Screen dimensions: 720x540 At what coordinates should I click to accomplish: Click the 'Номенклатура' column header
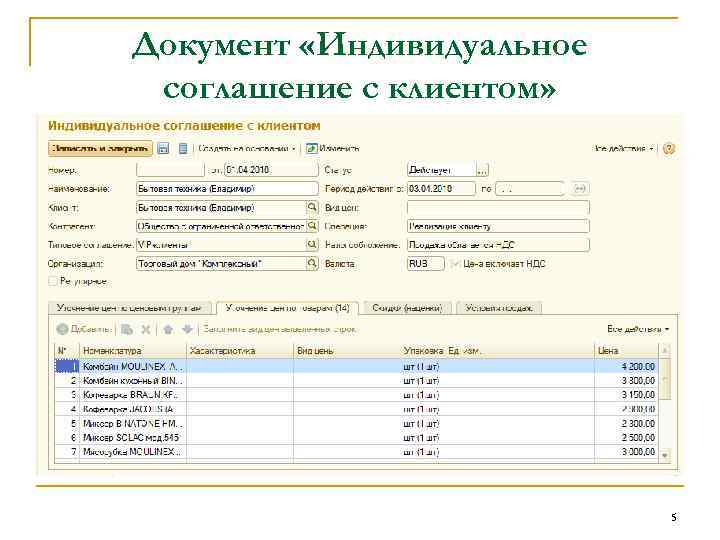click(x=133, y=351)
